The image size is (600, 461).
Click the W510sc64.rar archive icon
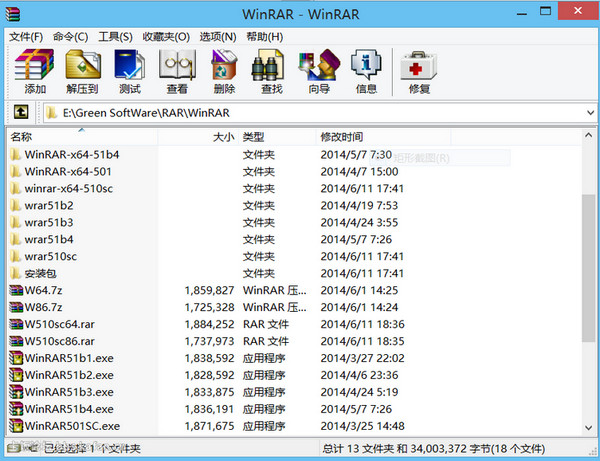pyautogui.click(x=16, y=324)
